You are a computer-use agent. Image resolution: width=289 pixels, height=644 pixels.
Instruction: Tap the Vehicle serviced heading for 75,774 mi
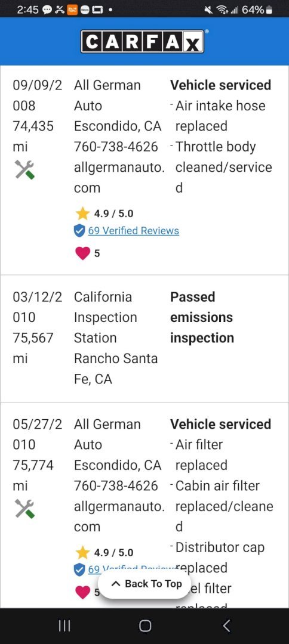pos(221,424)
